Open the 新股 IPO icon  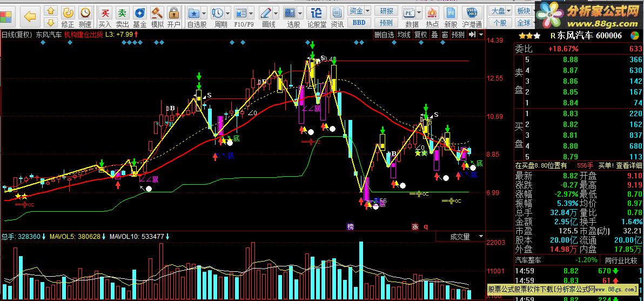[451, 13]
